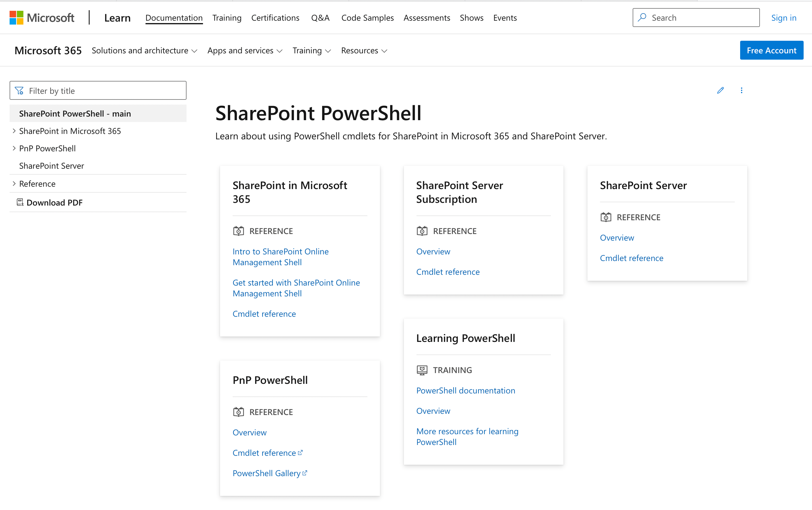Viewport: 812px width, 510px height.
Task: Open Overview in SharePoint Server Subscription card
Action: pos(433,251)
